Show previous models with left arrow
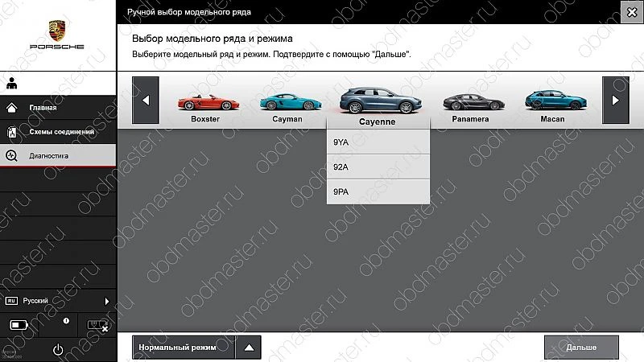644x362 pixels. point(146,100)
